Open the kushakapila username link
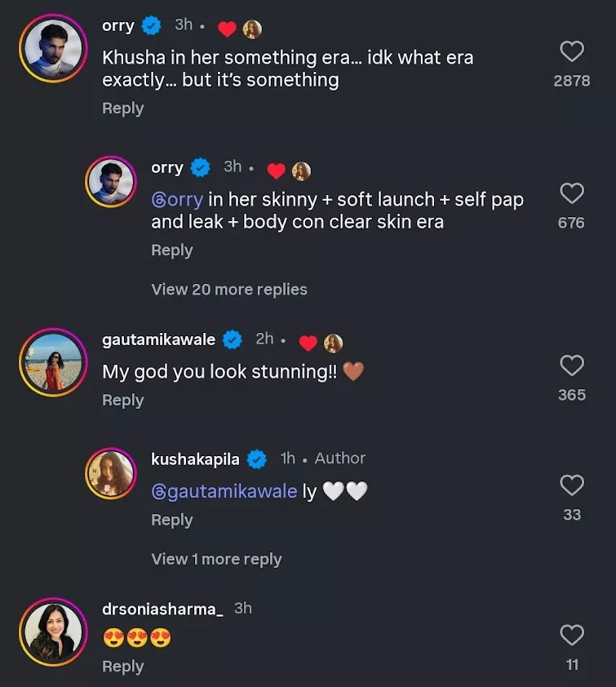 pyautogui.click(x=195, y=459)
